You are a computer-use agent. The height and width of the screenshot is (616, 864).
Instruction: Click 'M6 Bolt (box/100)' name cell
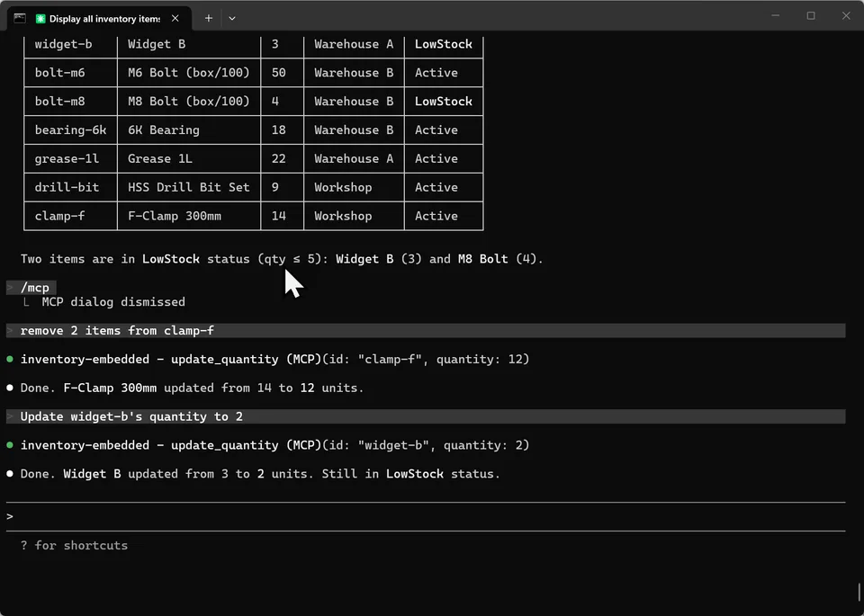click(188, 73)
